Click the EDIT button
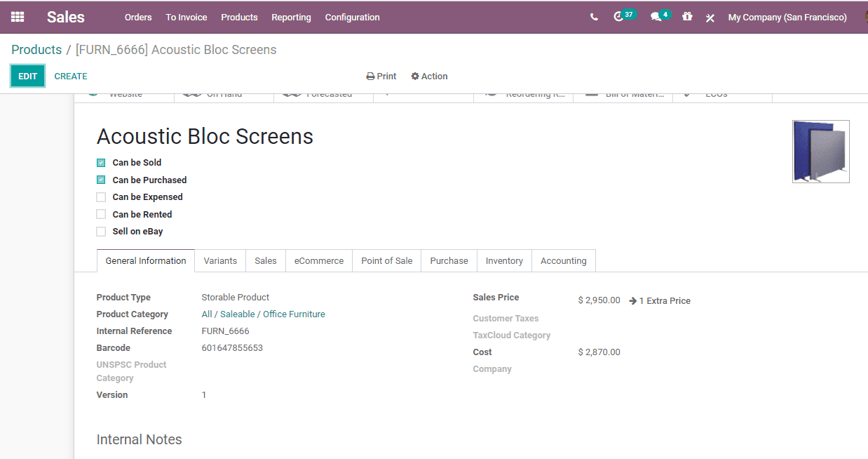868x459 pixels. (28, 76)
